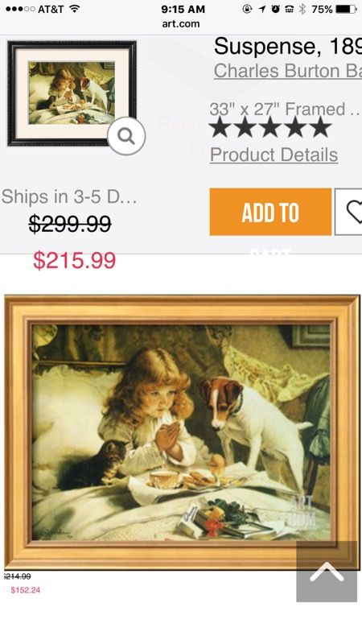Viewport: 362px width, 644px height.
Task: Tap the Suspense product title
Action: point(288,47)
